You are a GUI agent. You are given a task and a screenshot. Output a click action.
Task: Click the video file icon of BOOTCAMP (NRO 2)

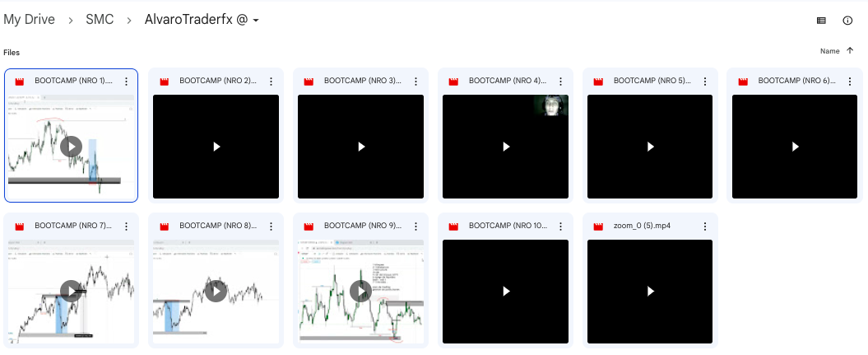click(x=165, y=82)
